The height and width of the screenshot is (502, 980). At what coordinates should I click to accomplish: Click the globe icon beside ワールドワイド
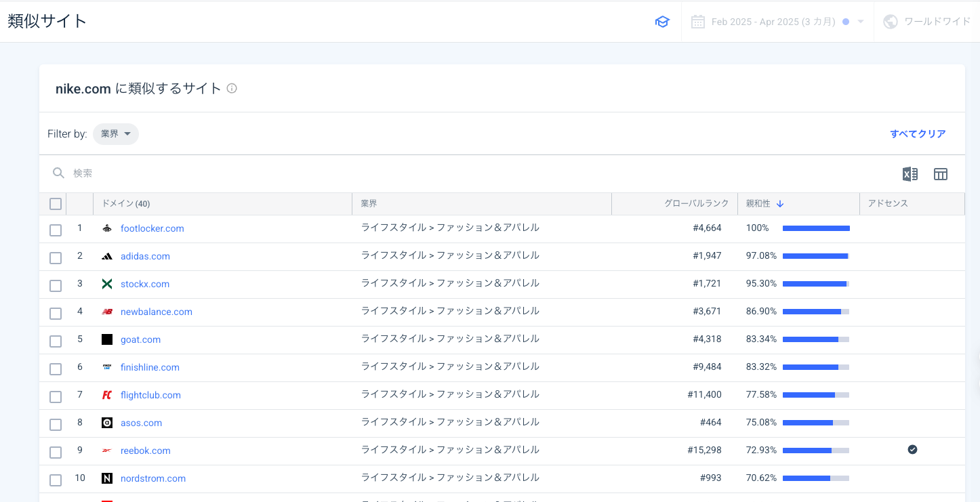coord(891,22)
